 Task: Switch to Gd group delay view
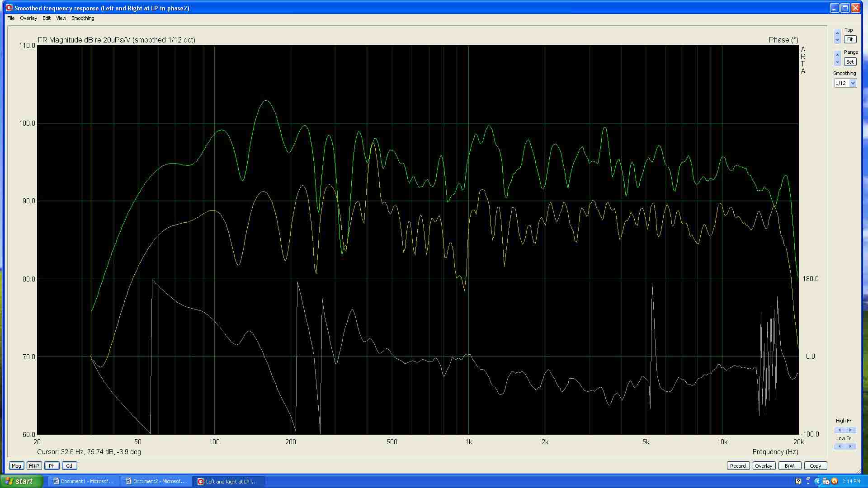pos(69,466)
